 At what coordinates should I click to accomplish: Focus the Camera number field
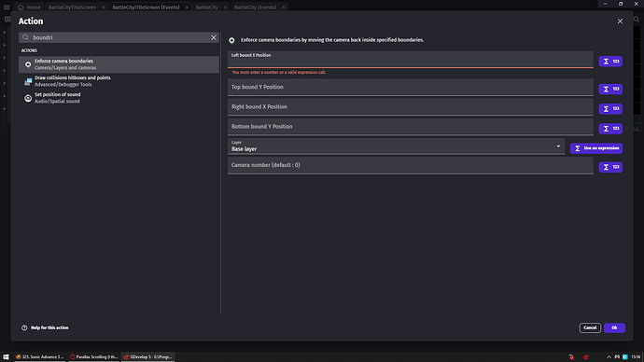[411, 165]
